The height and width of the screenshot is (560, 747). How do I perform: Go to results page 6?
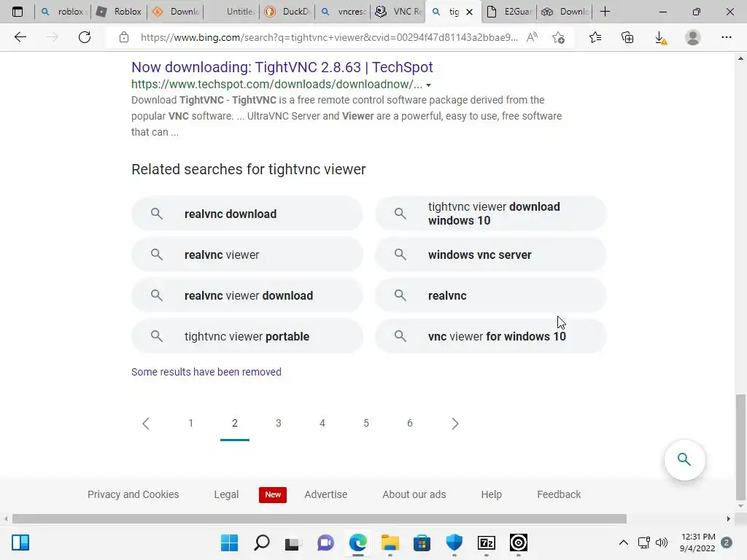pyautogui.click(x=410, y=423)
